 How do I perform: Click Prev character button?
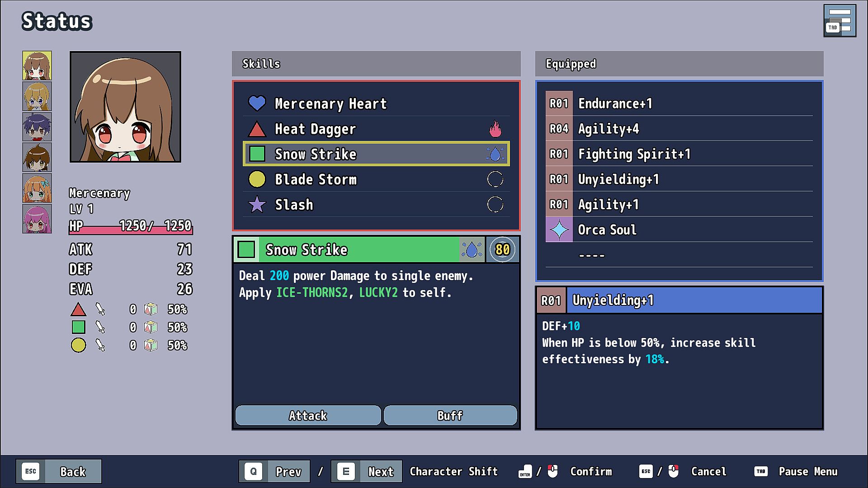pyautogui.click(x=274, y=472)
